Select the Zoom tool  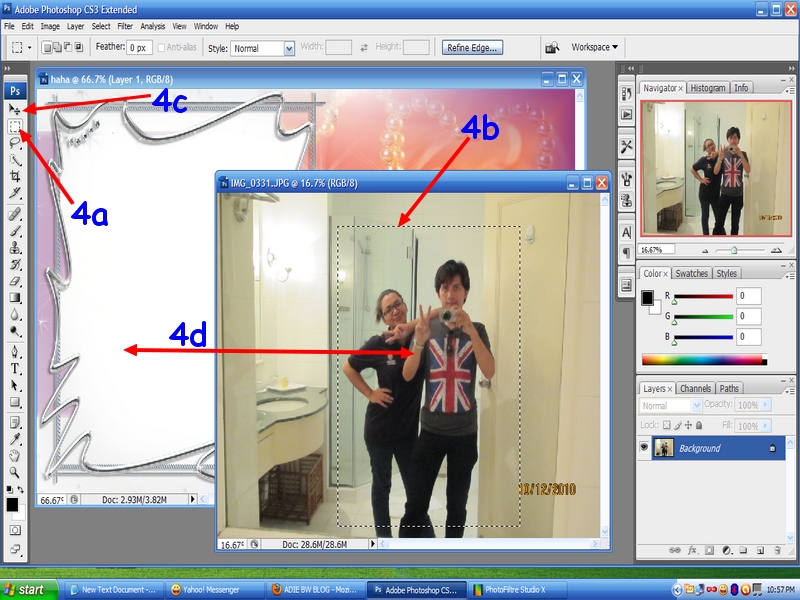coord(15,472)
